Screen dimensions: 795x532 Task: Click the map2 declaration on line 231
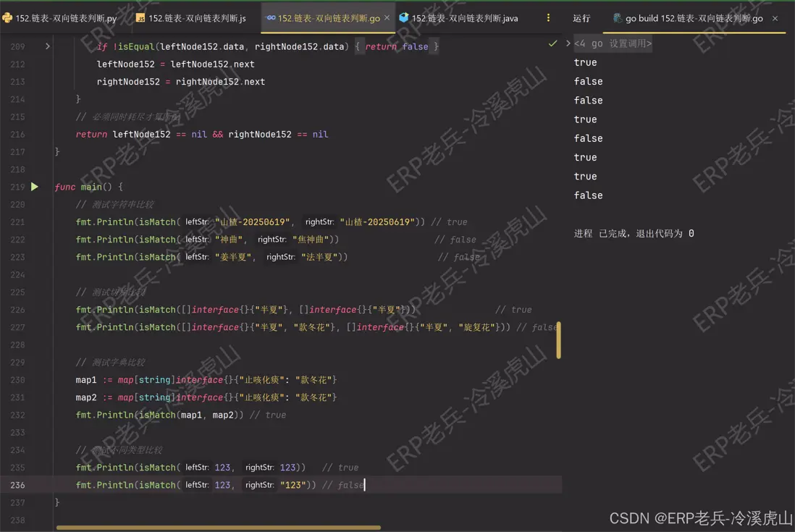pyautogui.click(x=206, y=397)
